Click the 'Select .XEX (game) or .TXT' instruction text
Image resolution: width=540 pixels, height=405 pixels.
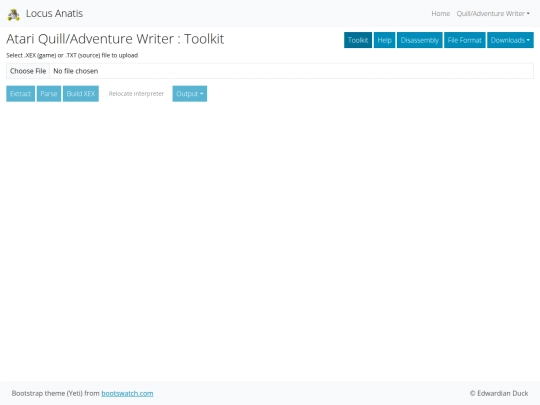[x=72, y=55]
